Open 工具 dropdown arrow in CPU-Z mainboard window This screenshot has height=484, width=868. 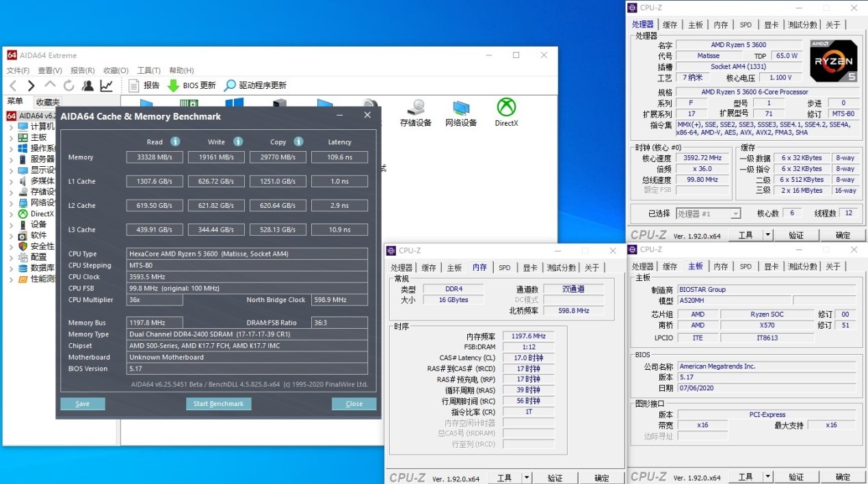tap(767, 476)
